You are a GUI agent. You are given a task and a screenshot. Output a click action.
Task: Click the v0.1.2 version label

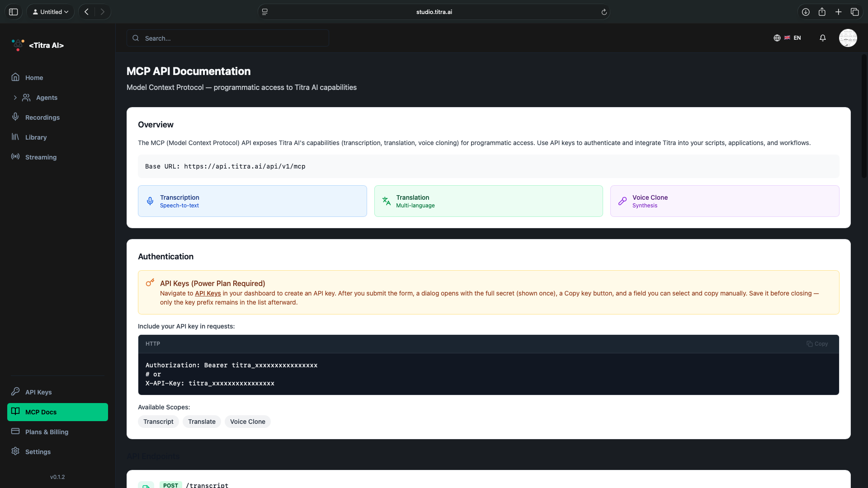point(57,477)
